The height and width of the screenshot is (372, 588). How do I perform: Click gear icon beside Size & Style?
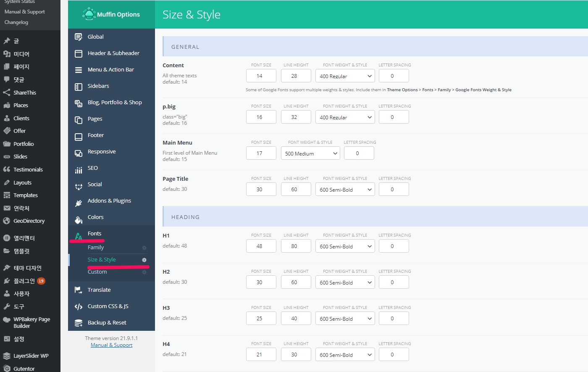click(x=144, y=260)
